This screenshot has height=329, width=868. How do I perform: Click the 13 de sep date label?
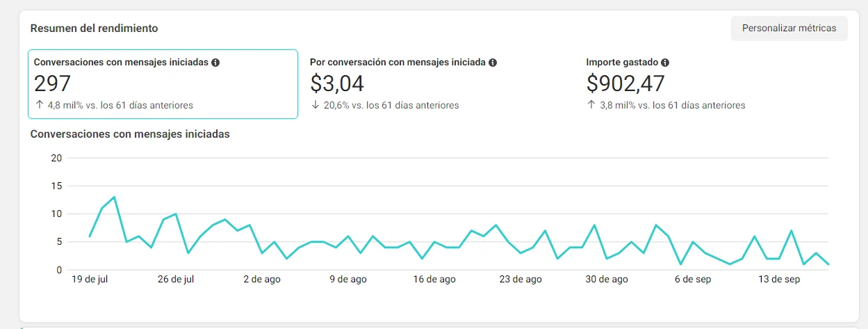pyautogui.click(x=779, y=280)
